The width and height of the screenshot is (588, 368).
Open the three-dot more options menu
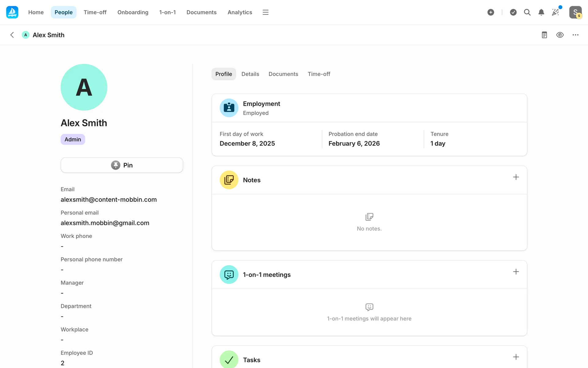click(x=575, y=35)
